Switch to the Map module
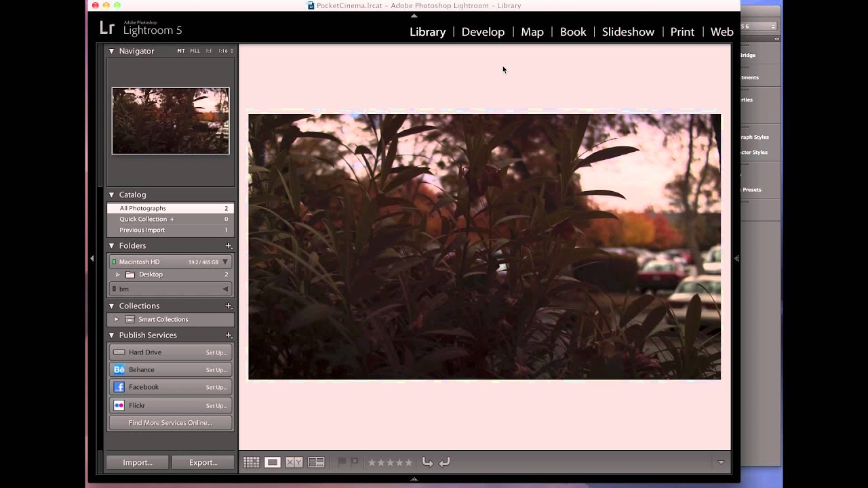The image size is (868, 488). coord(532,32)
